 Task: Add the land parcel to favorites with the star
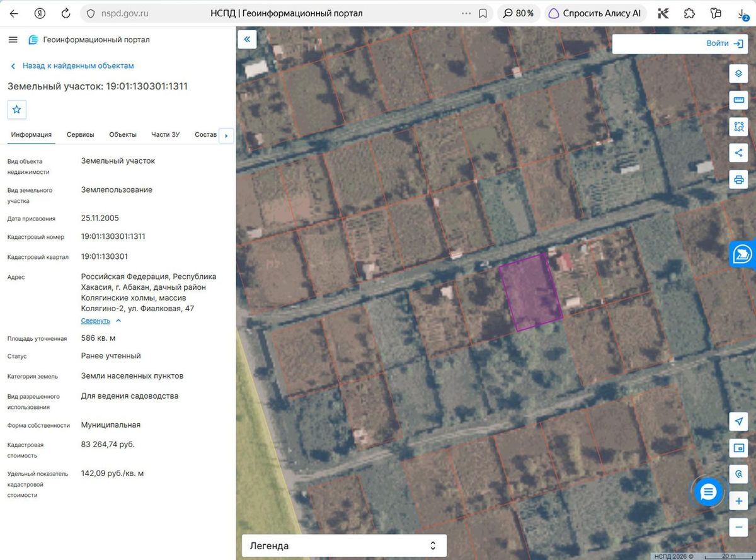click(17, 110)
